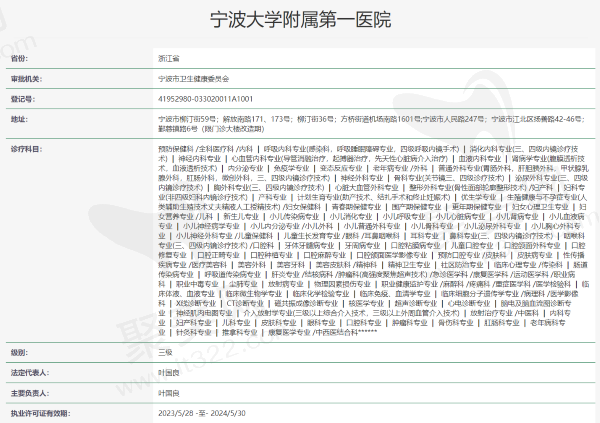Viewport: 600px width, 423px height.
Task: Select registration number 41952980-033020011A1001
Action: (205, 99)
